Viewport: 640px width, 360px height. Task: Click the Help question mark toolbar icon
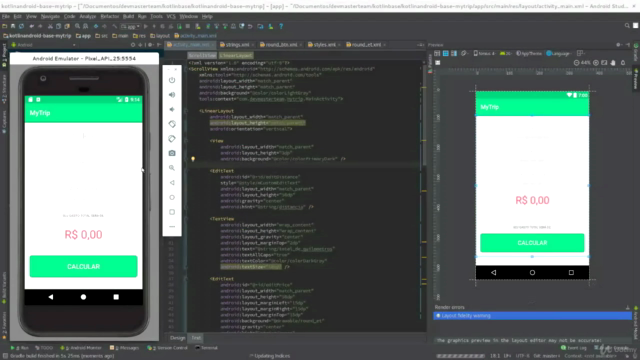pyautogui.click(x=281, y=26)
